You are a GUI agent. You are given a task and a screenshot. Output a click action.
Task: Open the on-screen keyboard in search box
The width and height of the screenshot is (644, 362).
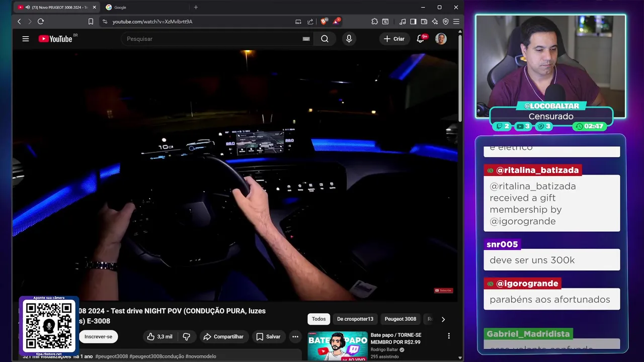point(306,39)
